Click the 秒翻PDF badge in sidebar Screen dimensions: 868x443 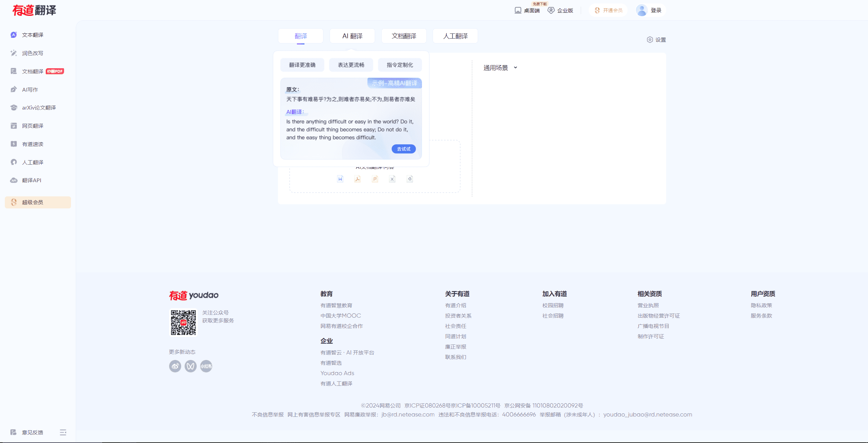tap(55, 71)
